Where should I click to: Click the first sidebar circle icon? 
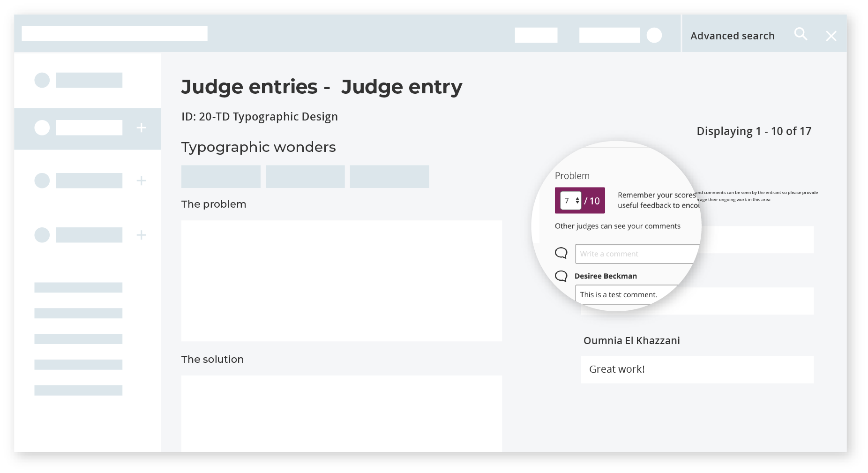(42, 80)
